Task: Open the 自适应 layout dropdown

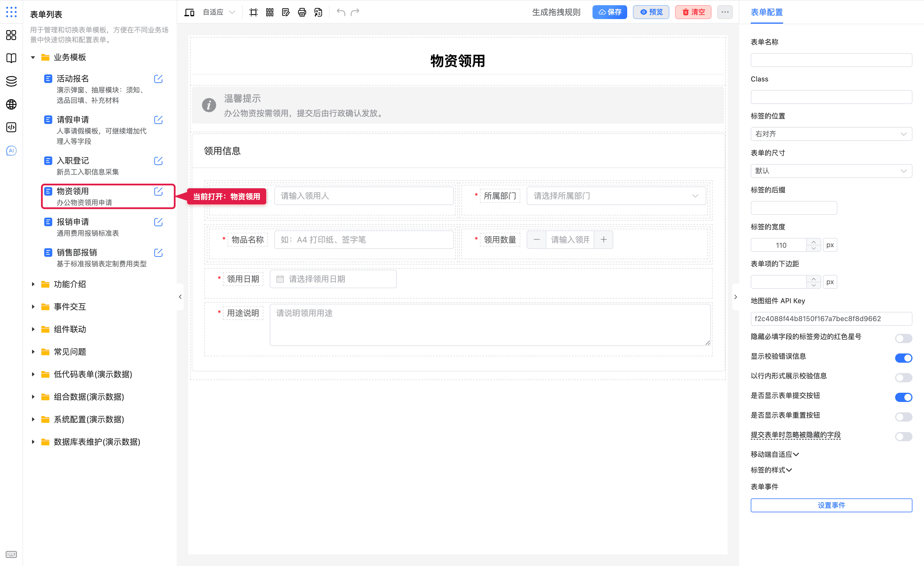Action: [x=219, y=12]
